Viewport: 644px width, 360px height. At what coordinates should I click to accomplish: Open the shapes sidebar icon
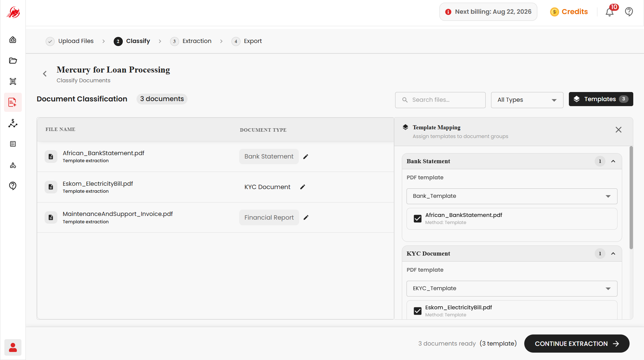pyautogui.click(x=13, y=165)
